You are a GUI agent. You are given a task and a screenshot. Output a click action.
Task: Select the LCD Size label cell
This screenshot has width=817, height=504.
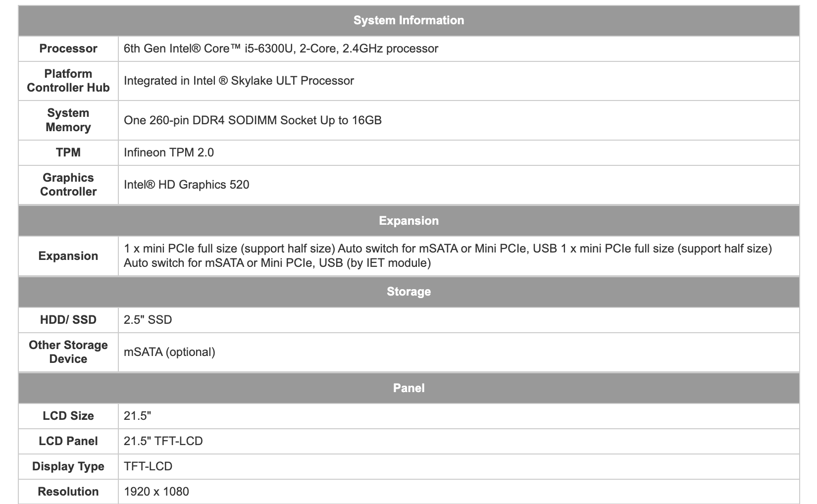click(x=68, y=416)
